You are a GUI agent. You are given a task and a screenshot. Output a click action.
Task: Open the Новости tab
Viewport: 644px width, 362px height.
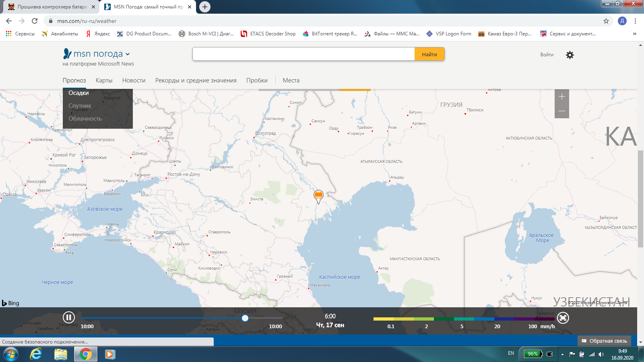point(134,80)
